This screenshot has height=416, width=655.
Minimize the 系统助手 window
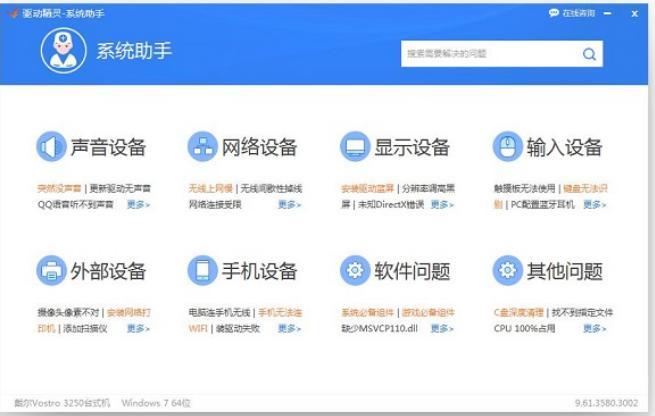[608, 13]
